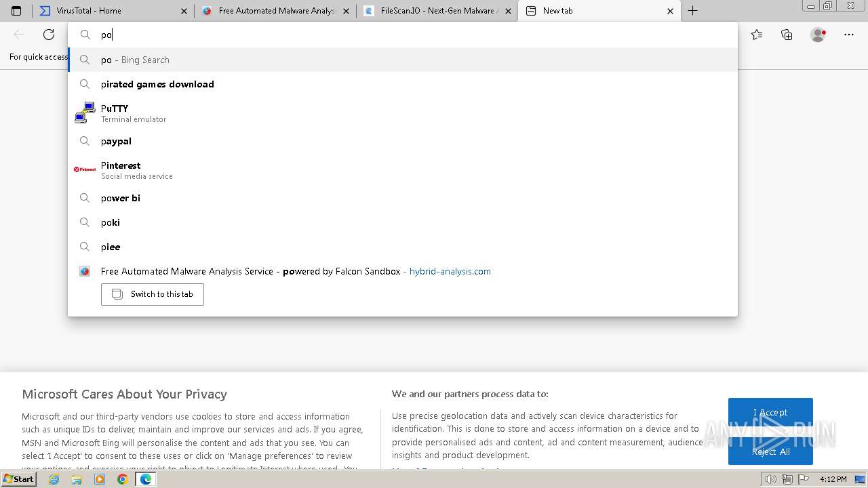Choose Pinterest Social media service suggestion

tap(403, 169)
